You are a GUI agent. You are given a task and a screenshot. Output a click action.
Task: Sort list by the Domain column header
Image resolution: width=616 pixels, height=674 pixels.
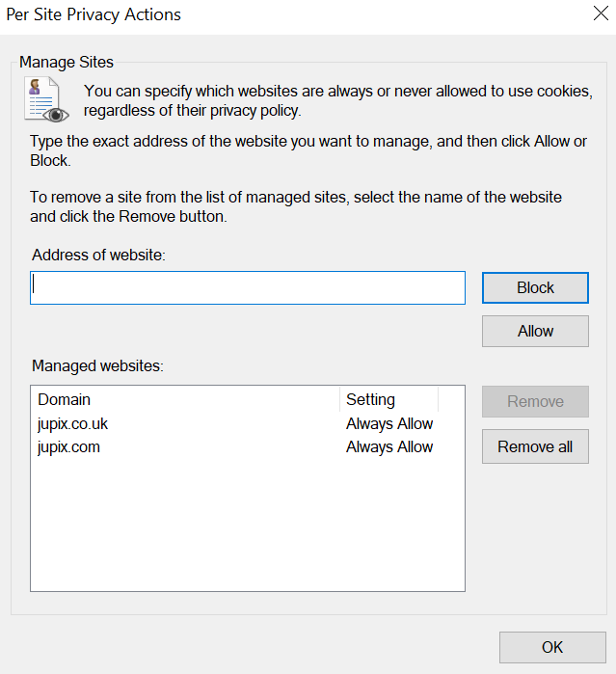click(185, 399)
